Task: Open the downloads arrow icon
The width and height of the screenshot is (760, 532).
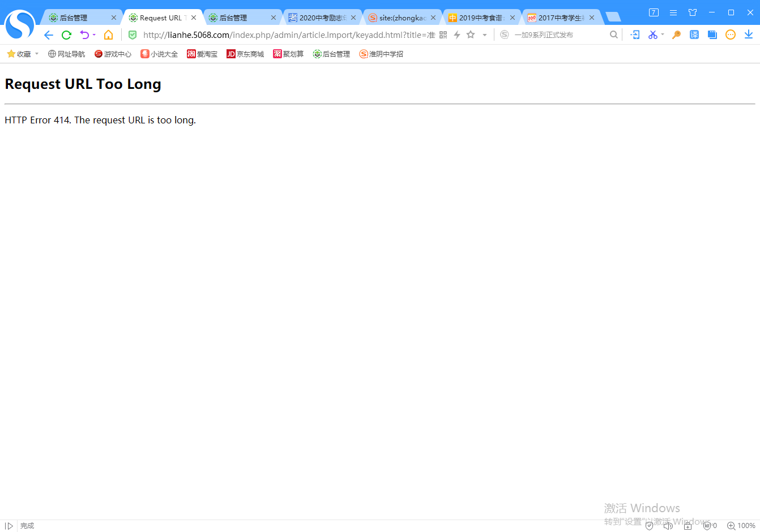Action: 748,35
